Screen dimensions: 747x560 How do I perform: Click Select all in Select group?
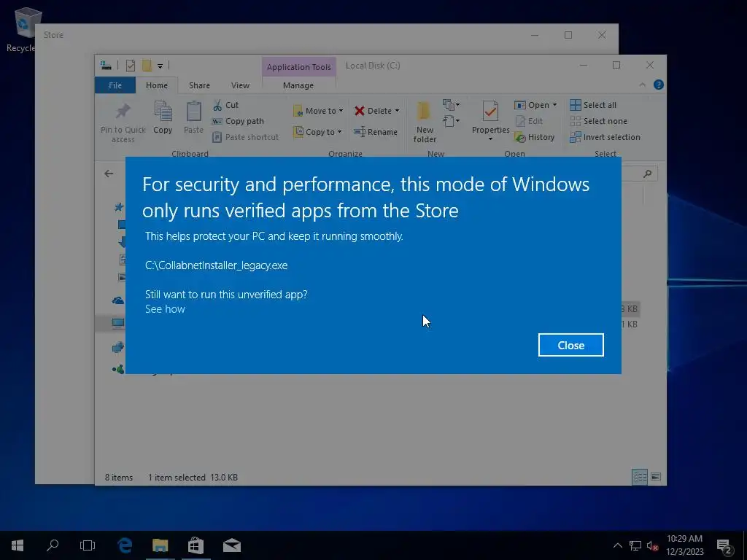(593, 105)
